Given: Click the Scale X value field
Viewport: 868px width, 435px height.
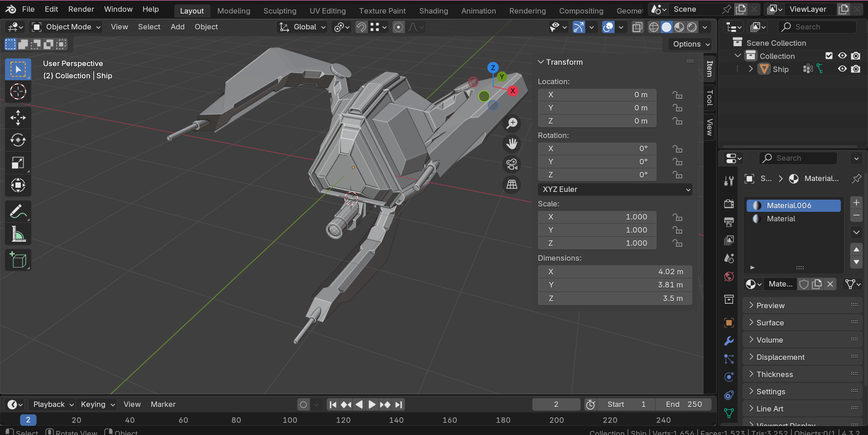Looking at the screenshot, I should point(597,217).
